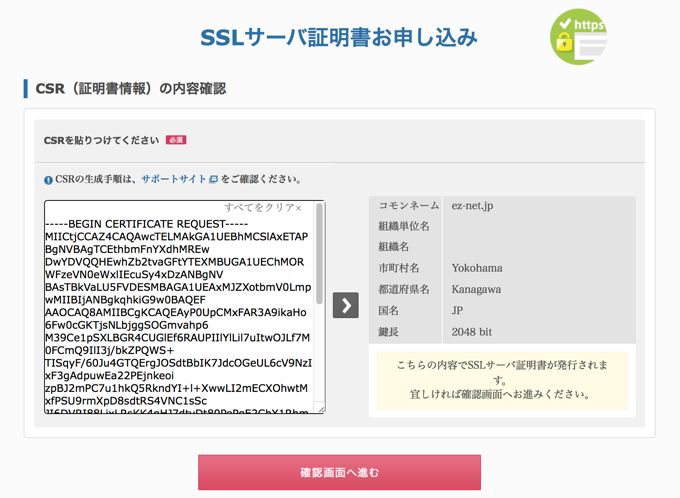The height and width of the screenshot is (498, 680).
Task: Click the JP country value
Action: coord(458,310)
